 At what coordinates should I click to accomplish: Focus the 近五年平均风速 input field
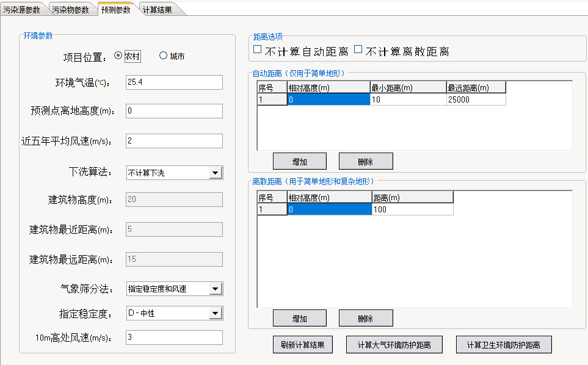click(174, 141)
